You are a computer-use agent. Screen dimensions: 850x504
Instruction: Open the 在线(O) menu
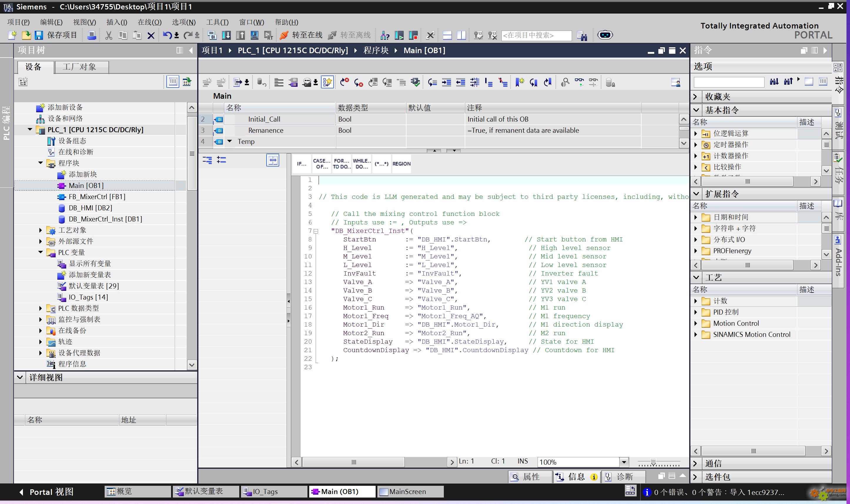tap(150, 22)
